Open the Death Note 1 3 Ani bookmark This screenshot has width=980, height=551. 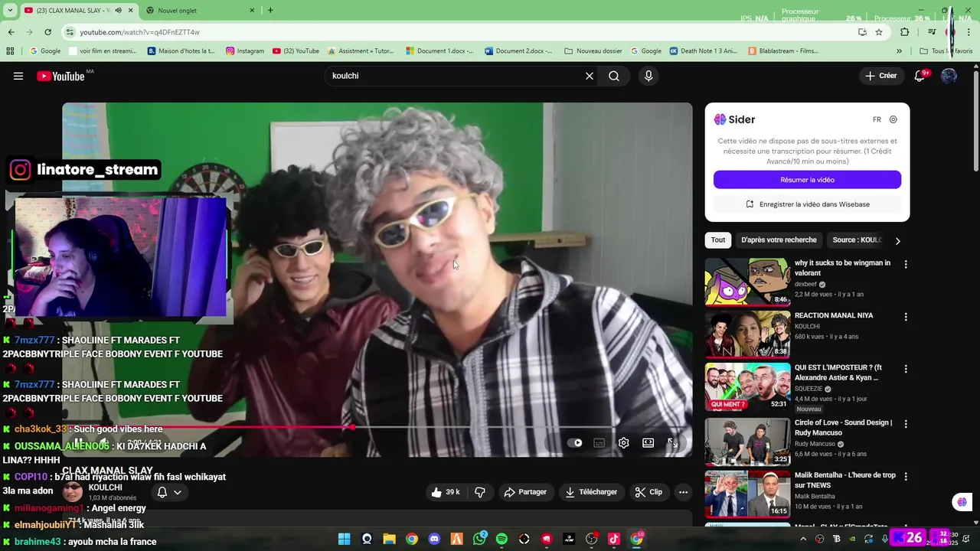pyautogui.click(x=704, y=51)
